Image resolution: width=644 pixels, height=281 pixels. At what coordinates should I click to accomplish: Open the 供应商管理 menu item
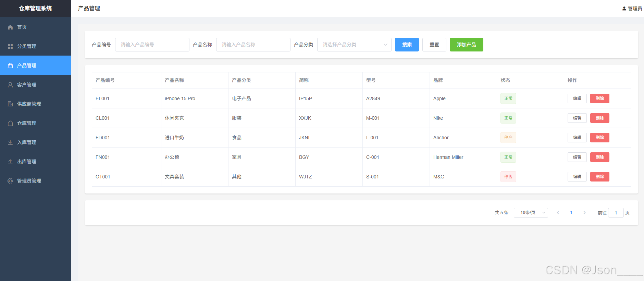pyautogui.click(x=36, y=104)
